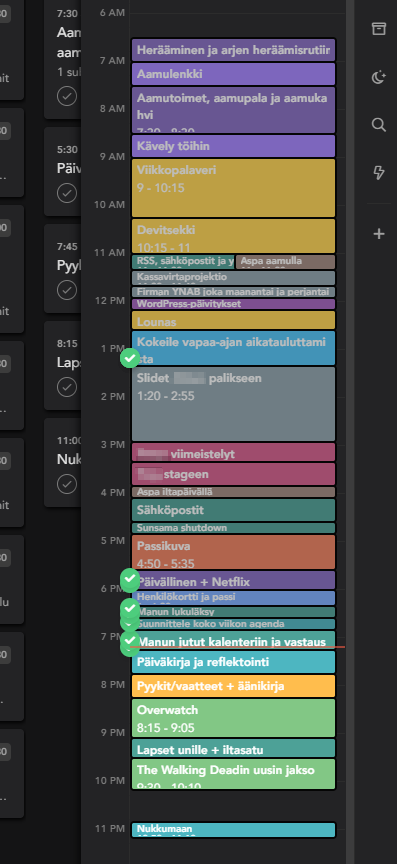
Task: Open the Viikkopalaveri calendar event
Action: (233, 188)
